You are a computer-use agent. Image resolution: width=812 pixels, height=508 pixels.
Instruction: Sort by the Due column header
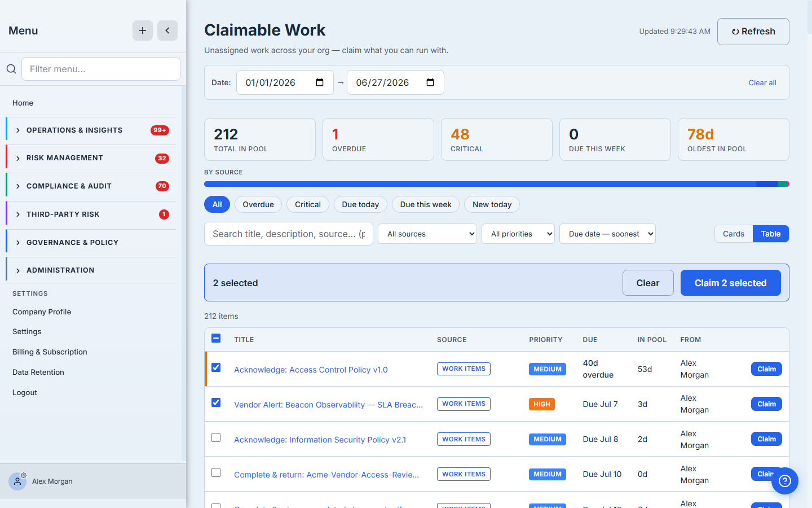pos(590,340)
